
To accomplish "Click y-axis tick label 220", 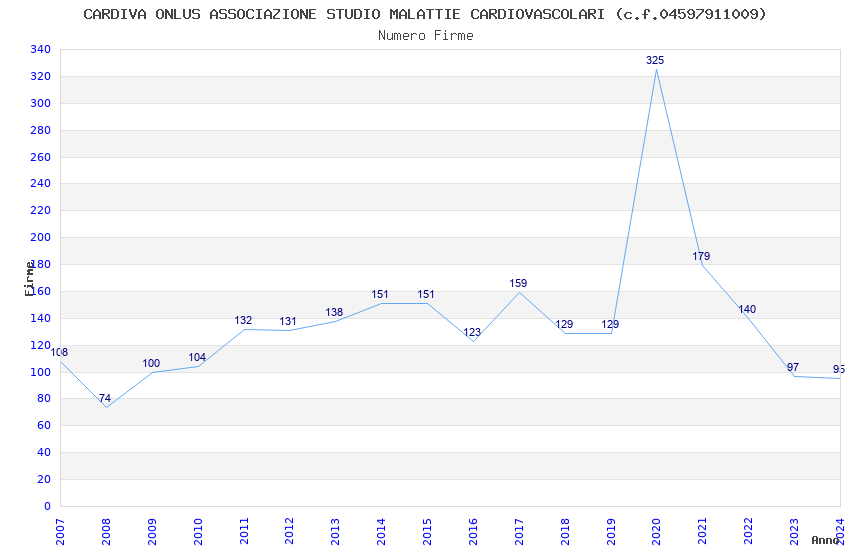I will point(41,210).
